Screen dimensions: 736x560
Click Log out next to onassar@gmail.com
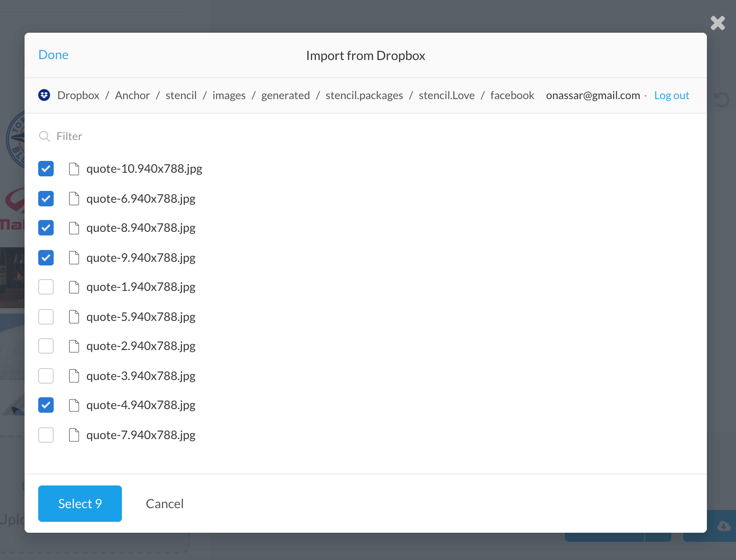[671, 95]
